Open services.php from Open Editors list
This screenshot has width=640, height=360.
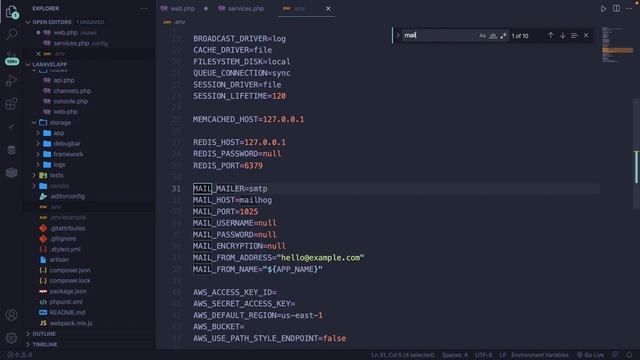coord(71,43)
